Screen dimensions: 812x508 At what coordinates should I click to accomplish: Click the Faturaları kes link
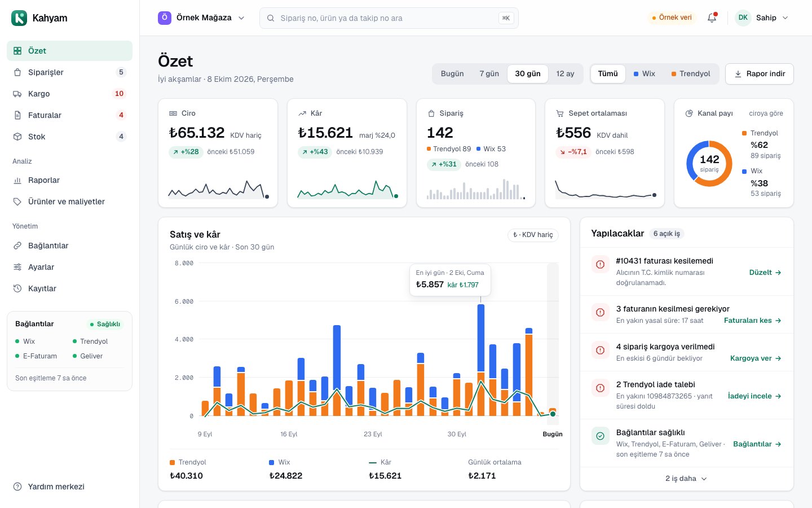tap(753, 321)
